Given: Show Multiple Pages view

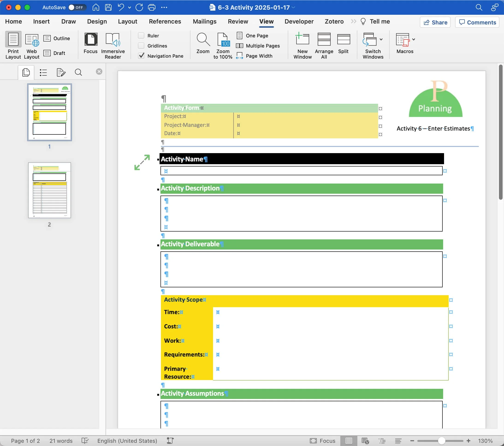Looking at the screenshot, I should tap(258, 46).
